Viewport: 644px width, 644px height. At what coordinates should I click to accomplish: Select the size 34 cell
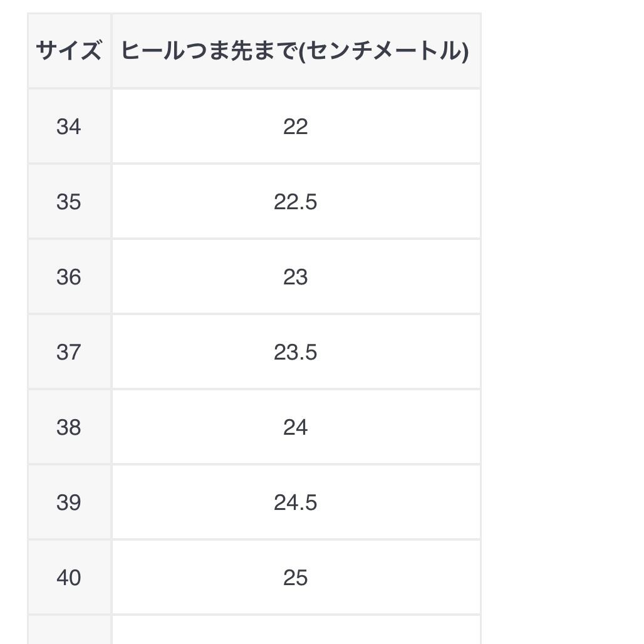(x=69, y=127)
